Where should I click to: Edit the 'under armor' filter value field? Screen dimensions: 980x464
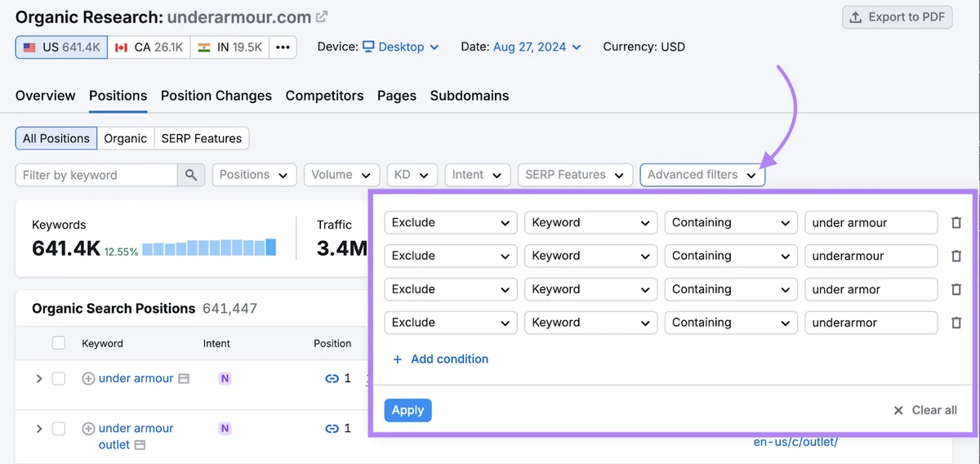click(871, 289)
